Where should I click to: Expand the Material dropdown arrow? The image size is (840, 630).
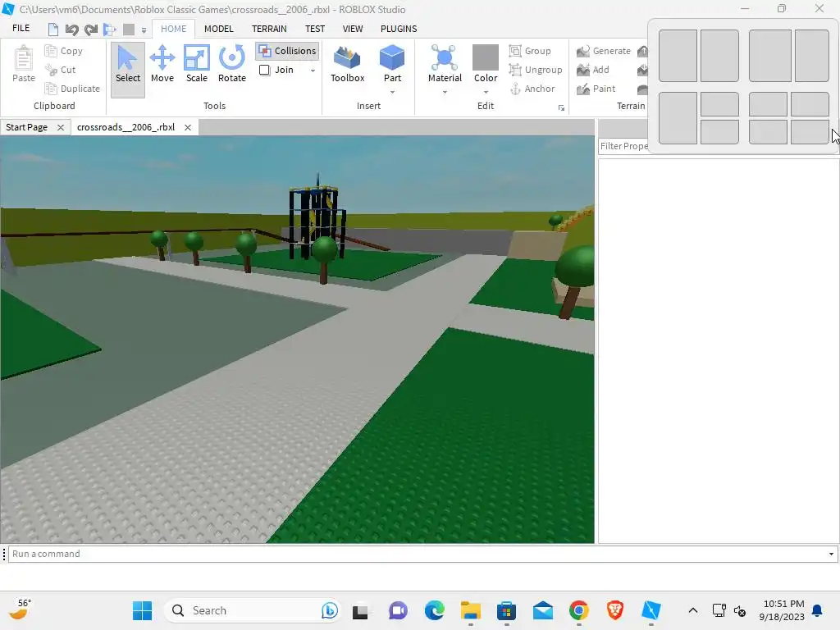tap(445, 92)
